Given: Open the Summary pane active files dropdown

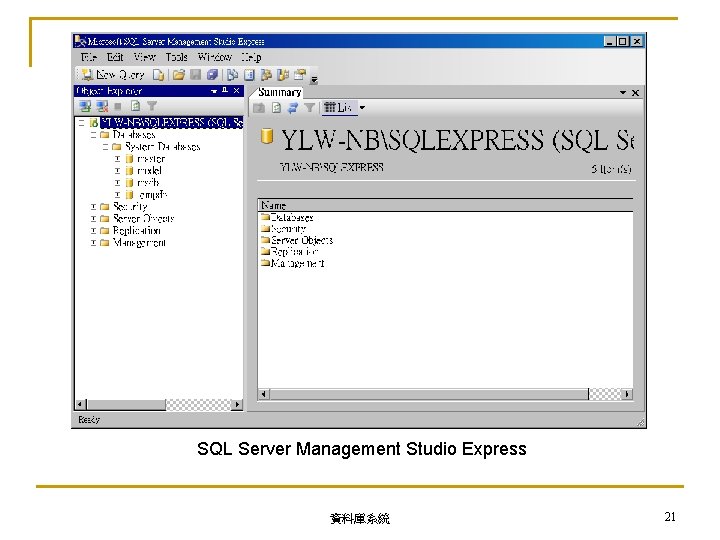Looking at the screenshot, I should tap(623, 93).
